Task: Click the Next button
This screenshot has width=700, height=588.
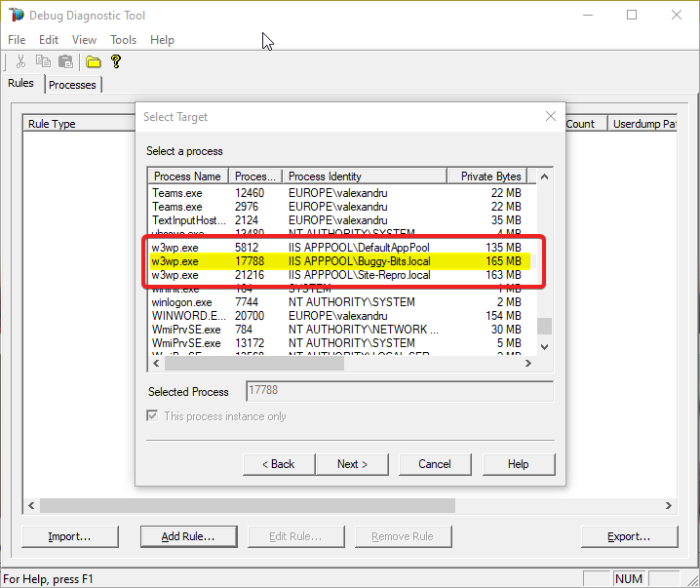Action: [x=352, y=464]
